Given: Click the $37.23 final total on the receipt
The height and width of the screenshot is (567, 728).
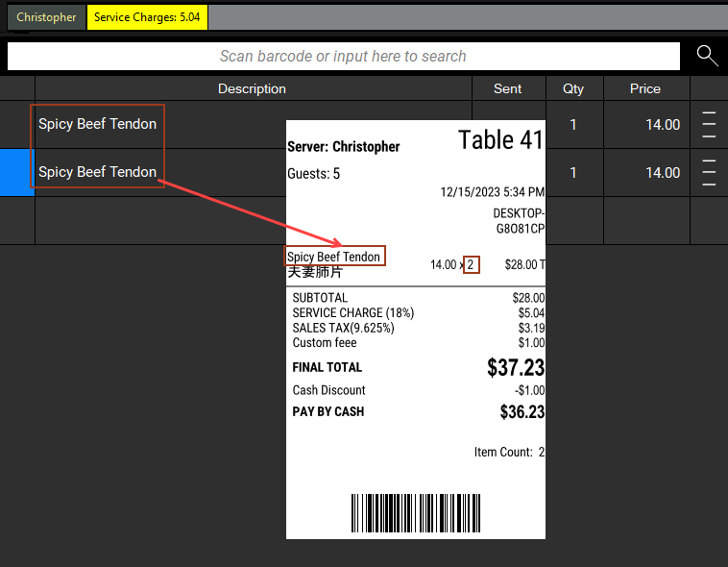Looking at the screenshot, I should pyautogui.click(x=516, y=368).
